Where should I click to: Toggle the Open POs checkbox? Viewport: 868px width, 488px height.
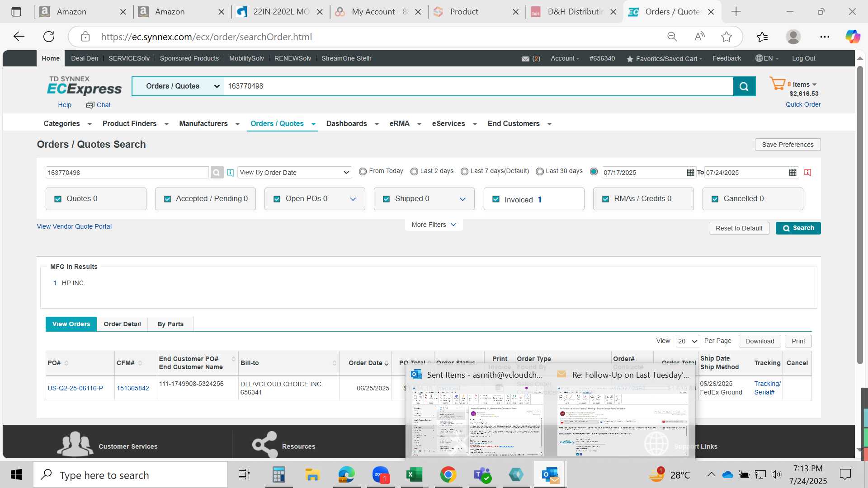pos(277,199)
